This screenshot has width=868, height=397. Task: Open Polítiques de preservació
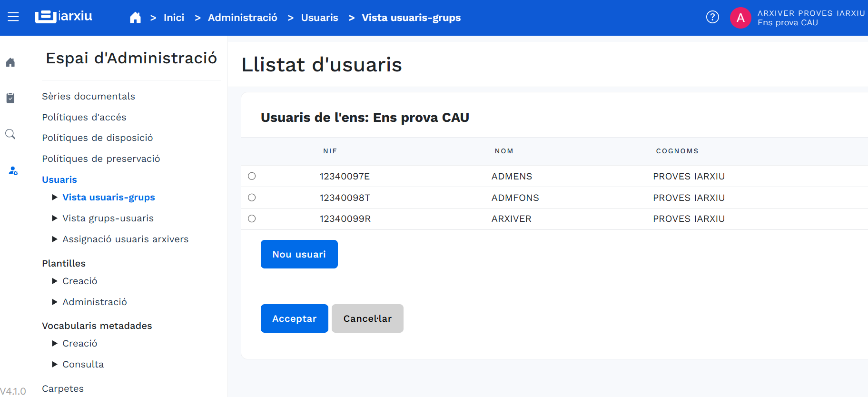(101, 159)
